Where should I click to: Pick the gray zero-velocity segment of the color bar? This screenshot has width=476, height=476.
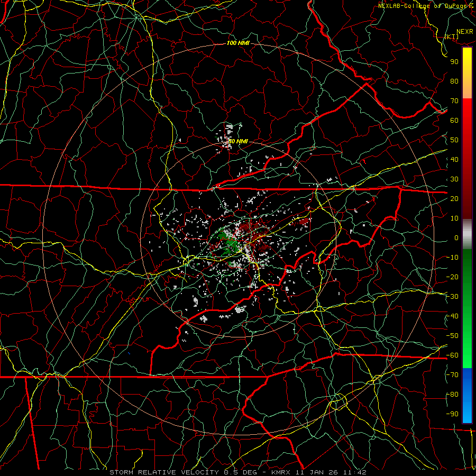(467, 234)
